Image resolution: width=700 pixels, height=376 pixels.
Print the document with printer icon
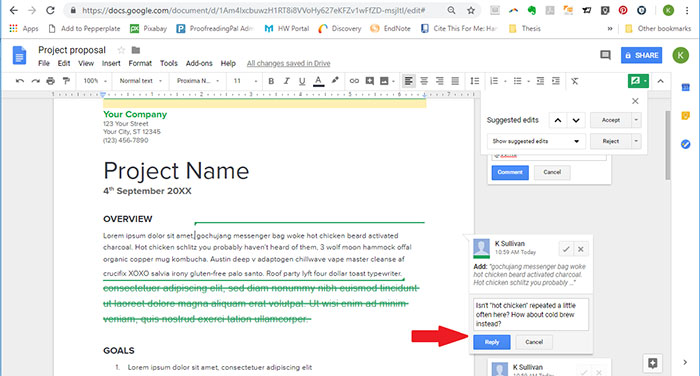click(50, 81)
